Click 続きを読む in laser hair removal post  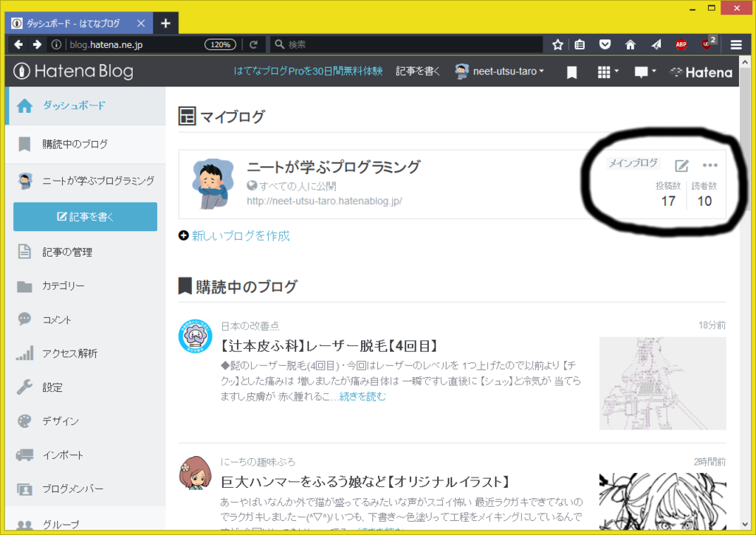[362, 397]
